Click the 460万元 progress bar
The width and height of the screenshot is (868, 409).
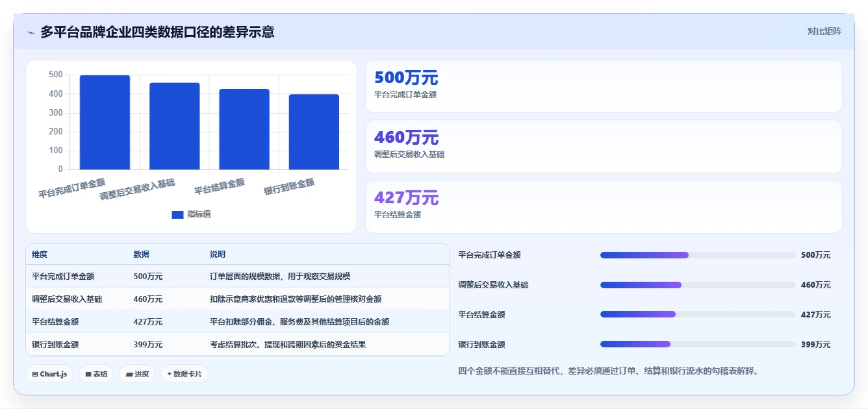(698, 285)
